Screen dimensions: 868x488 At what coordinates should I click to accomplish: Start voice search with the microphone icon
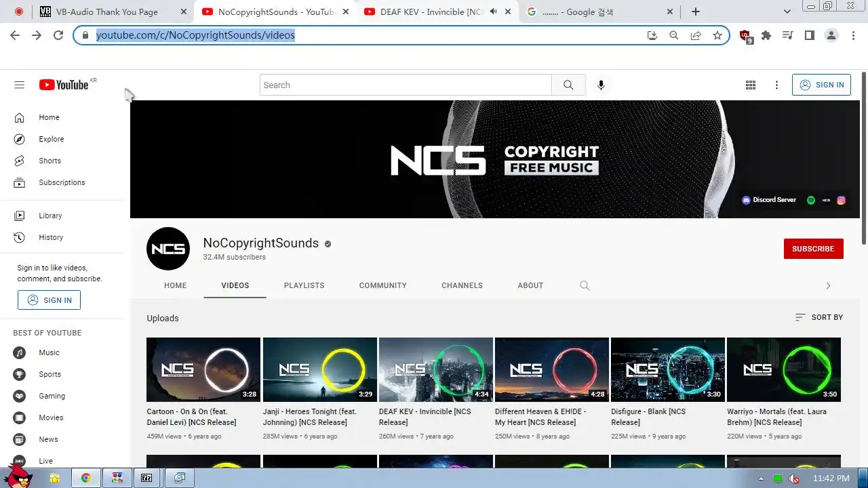(601, 85)
